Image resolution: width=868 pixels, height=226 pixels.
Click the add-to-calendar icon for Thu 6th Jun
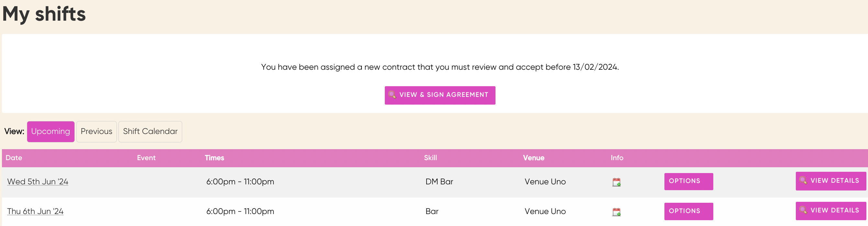tap(616, 212)
